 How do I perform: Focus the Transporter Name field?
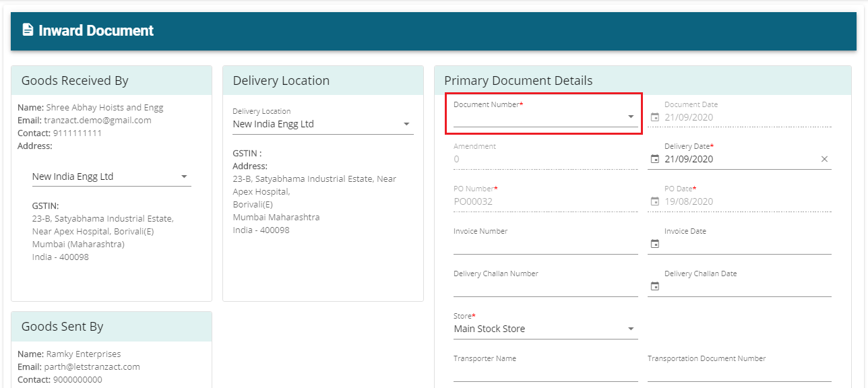(x=545, y=372)
